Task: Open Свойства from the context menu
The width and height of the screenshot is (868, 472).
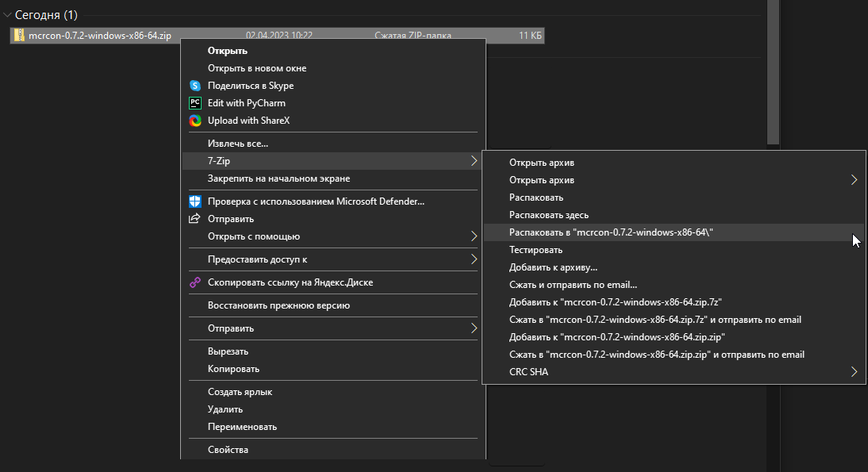Action: [228, 450]
